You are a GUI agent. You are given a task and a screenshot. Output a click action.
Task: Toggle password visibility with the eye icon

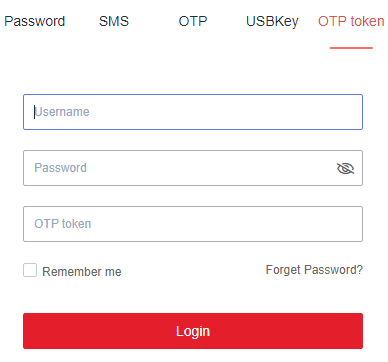(345, 168)
